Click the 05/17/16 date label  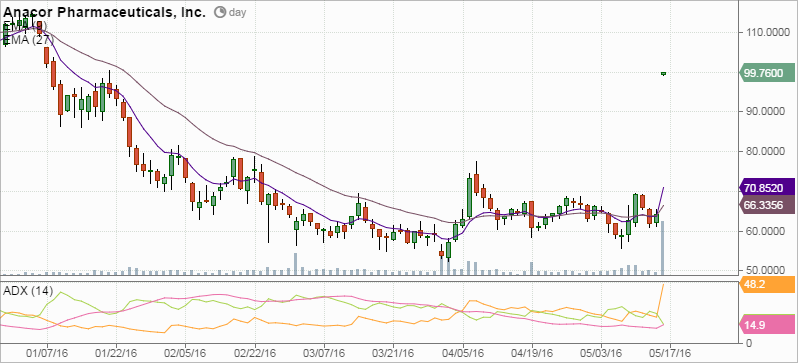670,352
